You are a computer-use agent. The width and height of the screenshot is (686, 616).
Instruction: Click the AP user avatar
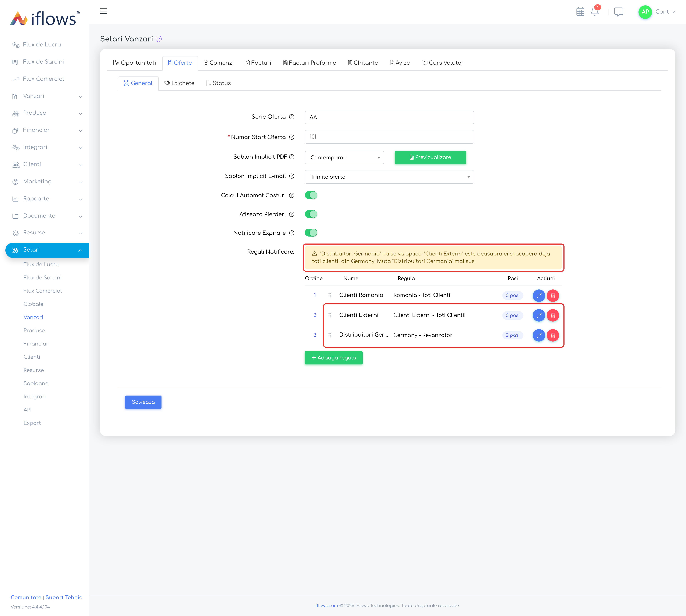[645, 12]
